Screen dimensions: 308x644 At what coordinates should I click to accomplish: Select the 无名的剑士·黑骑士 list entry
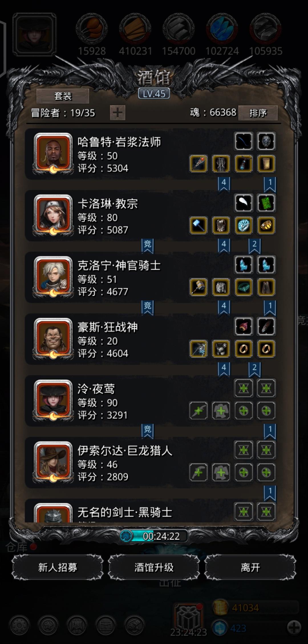pos(154,511)
